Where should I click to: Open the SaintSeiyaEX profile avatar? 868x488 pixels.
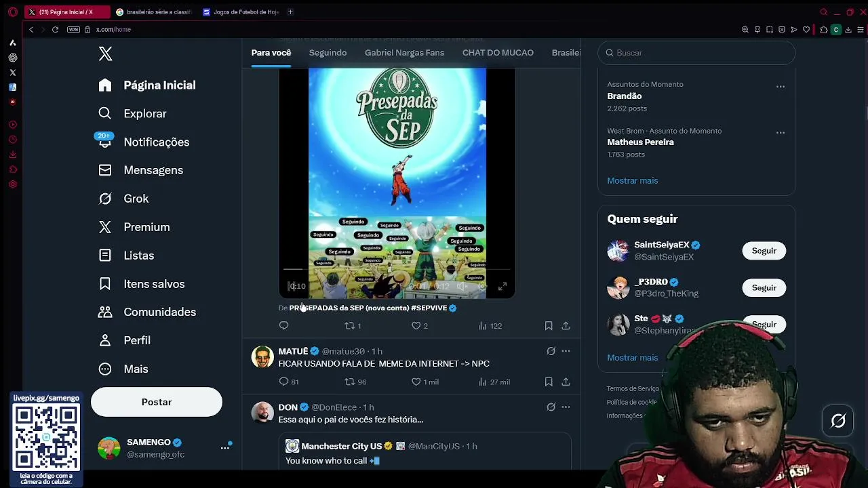point(618,251)
